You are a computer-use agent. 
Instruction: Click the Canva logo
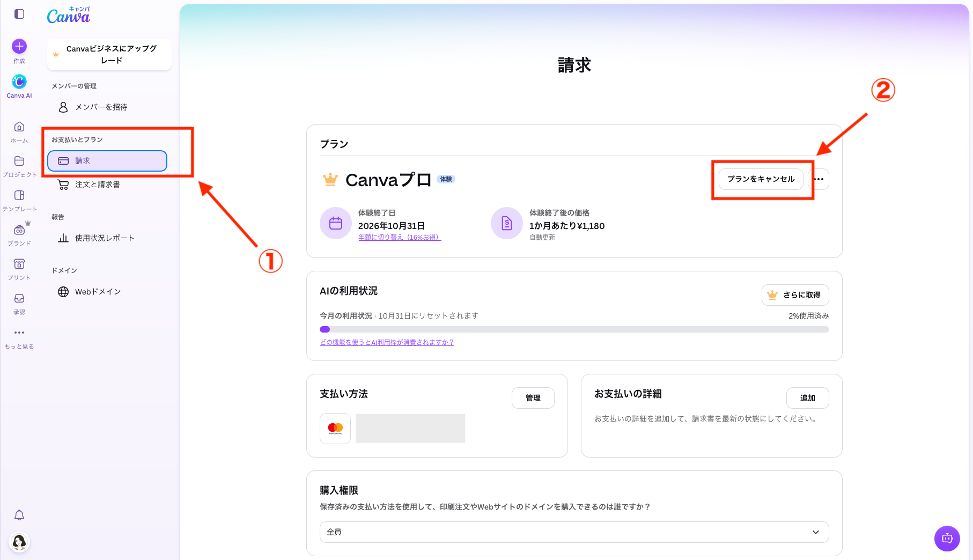[x=69, y=16]
